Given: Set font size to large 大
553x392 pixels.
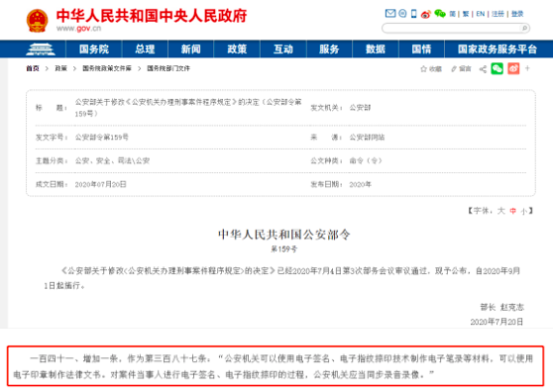Looking at the screenshot, I should coord(500,211).
